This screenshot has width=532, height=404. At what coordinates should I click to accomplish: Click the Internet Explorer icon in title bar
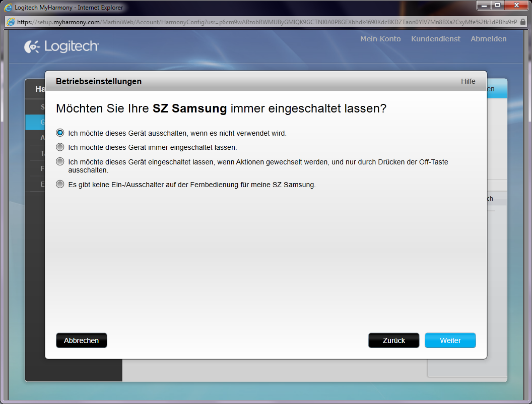coord(9,8)
